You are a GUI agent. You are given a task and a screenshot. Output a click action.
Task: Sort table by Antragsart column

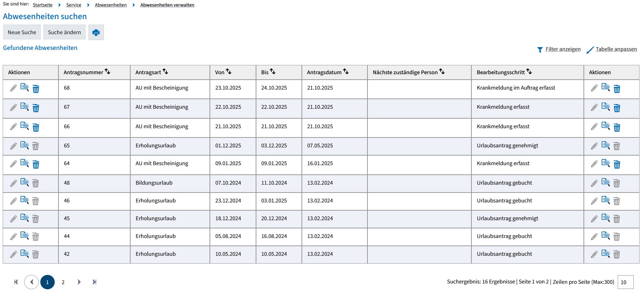pos(165,71)
